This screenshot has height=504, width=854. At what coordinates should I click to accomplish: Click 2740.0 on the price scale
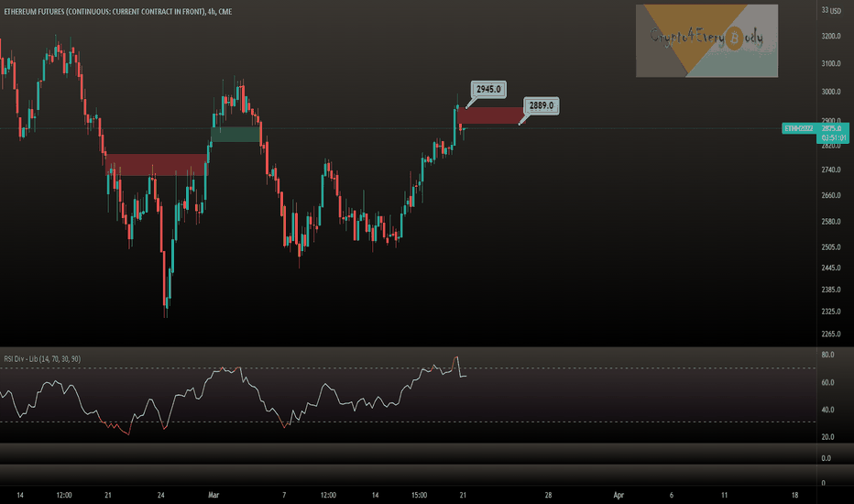(x=831, y=170)
